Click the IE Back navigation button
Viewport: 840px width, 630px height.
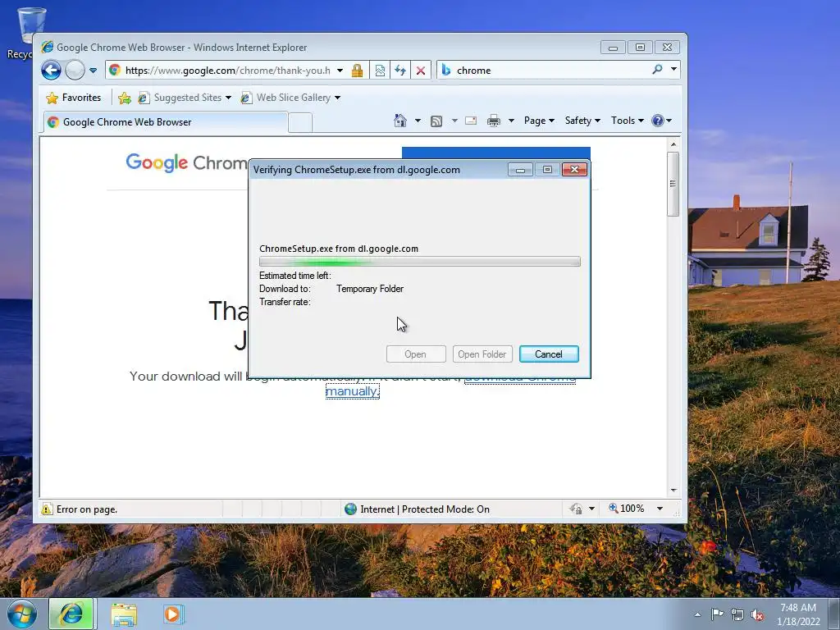51,71
